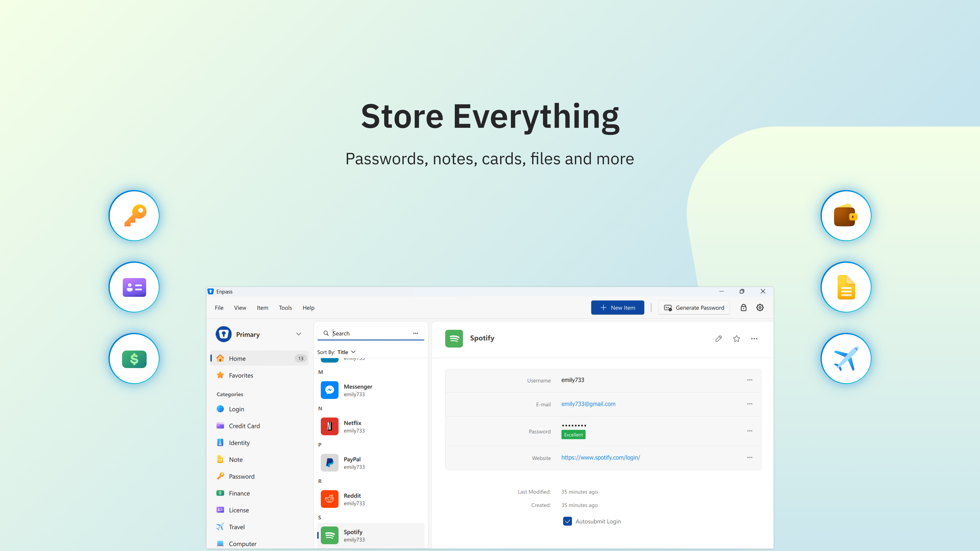Expand the Primary vault chevron
This screenshot has width=980, height=551.
click(x=299, y=334)
